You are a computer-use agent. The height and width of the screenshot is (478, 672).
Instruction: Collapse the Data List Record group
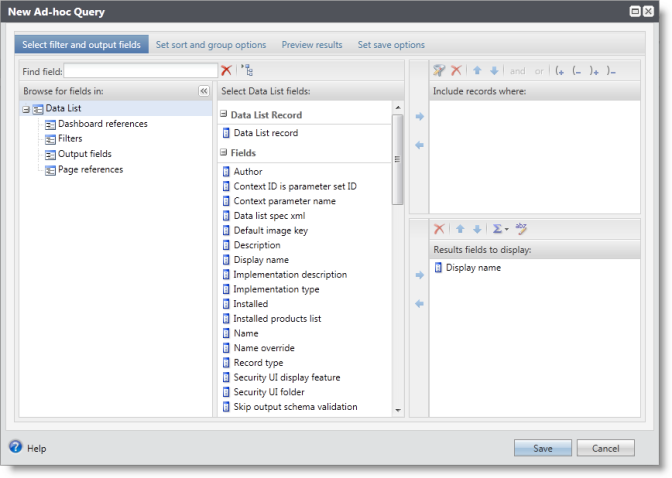pos(224,115)
